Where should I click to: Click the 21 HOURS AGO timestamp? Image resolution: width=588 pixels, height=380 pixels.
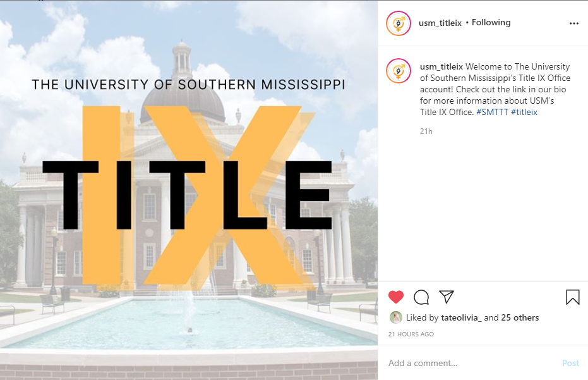coord(411,334)
